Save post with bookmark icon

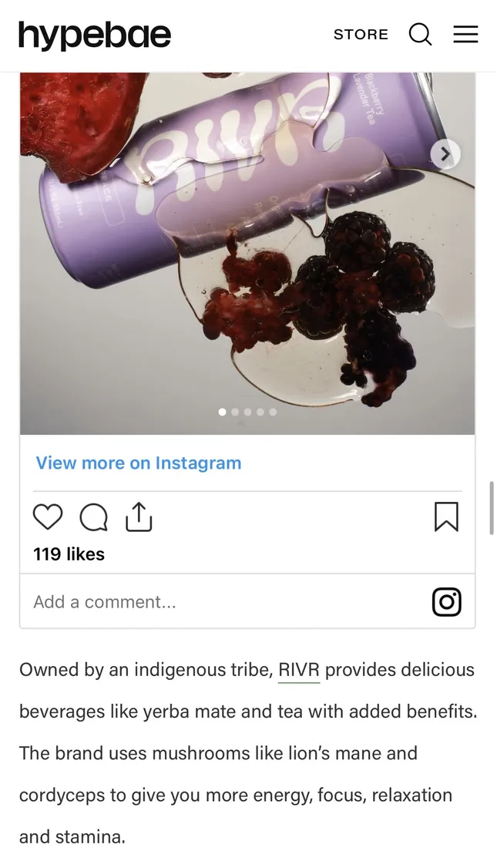[x=446, y=516]
